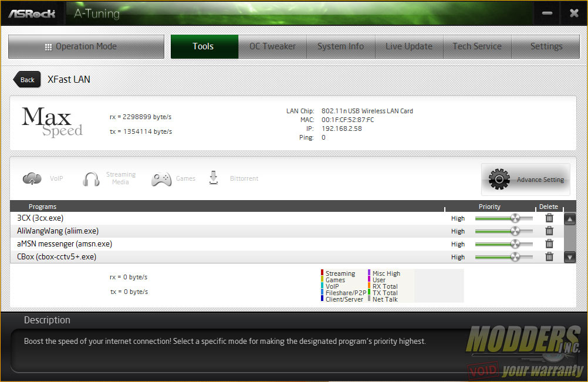588x382 pixels.
Task: Click the Programs column header
Action: click(42, 207)
